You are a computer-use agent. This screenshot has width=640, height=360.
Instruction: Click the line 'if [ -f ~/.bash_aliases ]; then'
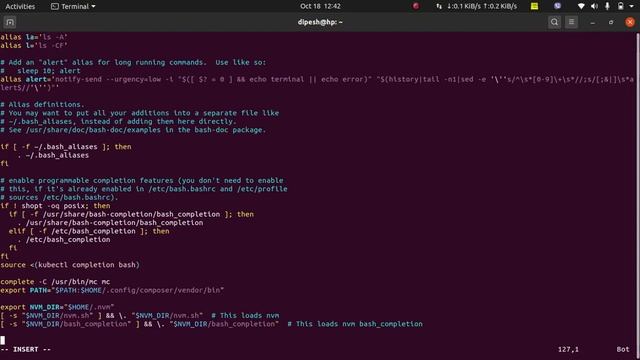[66, 147]
